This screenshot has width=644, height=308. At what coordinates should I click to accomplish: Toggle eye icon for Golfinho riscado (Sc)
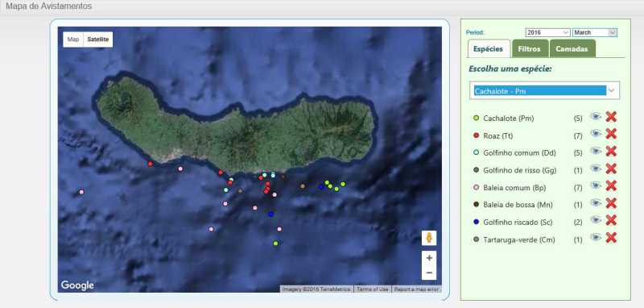tap(596, 219)
